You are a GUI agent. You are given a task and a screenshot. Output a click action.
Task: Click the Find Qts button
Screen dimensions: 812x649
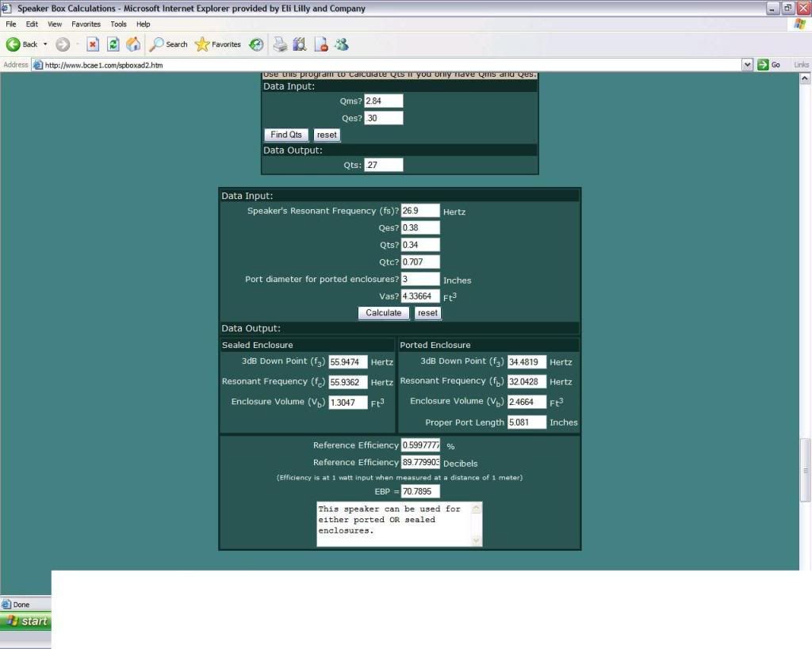click(x=286, y=135)
